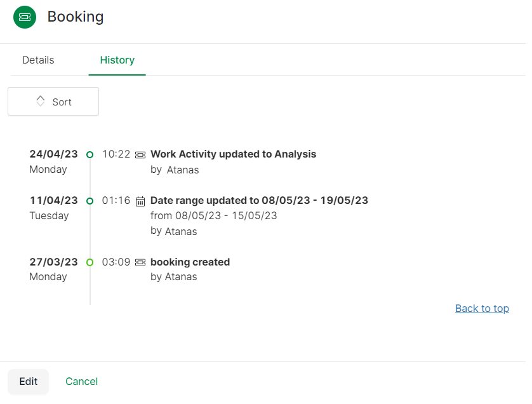Select the History tab
Image resolution: width=532 pixels, height=404 pixels.
point(117,60)
